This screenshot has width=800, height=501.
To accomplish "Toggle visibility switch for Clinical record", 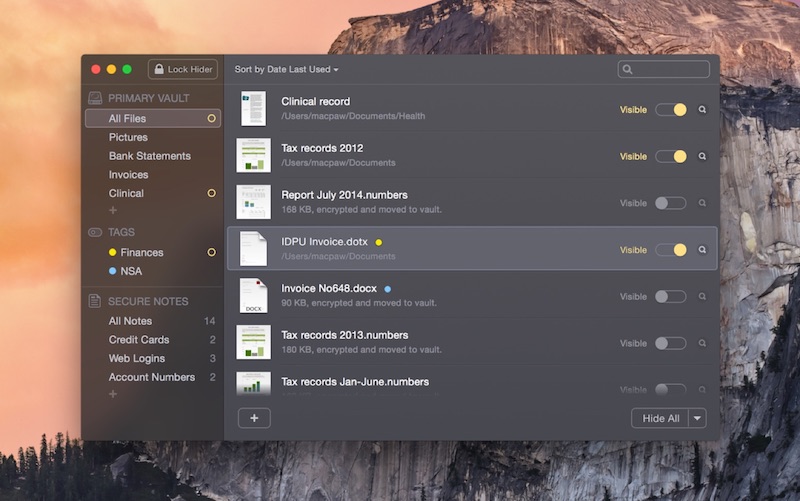I will pyautogui.click(x=671, y=110).
